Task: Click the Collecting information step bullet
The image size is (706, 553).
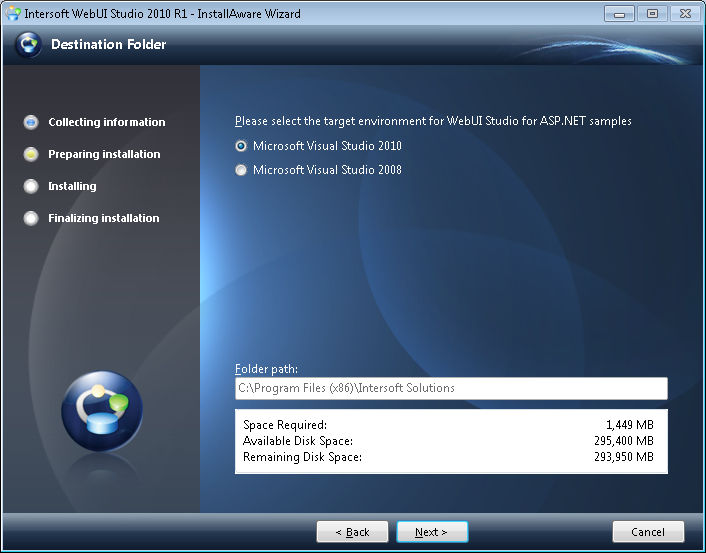Action: (31, 122)
